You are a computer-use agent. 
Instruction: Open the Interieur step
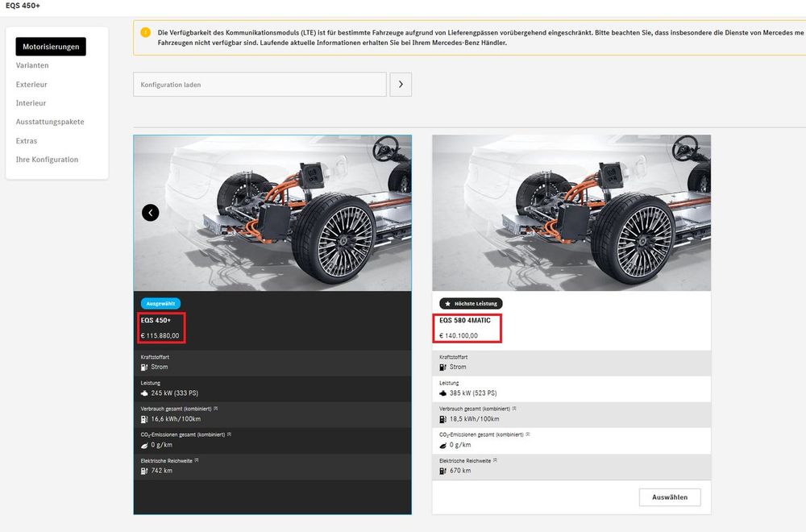point(31,103)
